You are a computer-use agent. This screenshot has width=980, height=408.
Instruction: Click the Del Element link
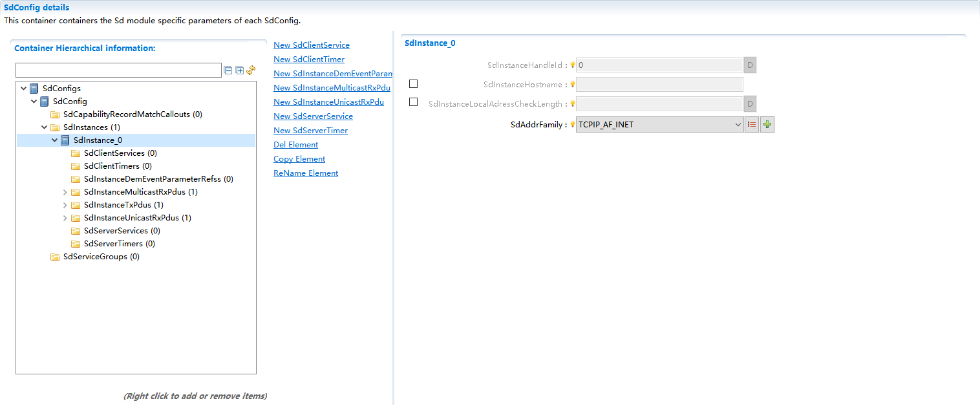click(295, 144)
